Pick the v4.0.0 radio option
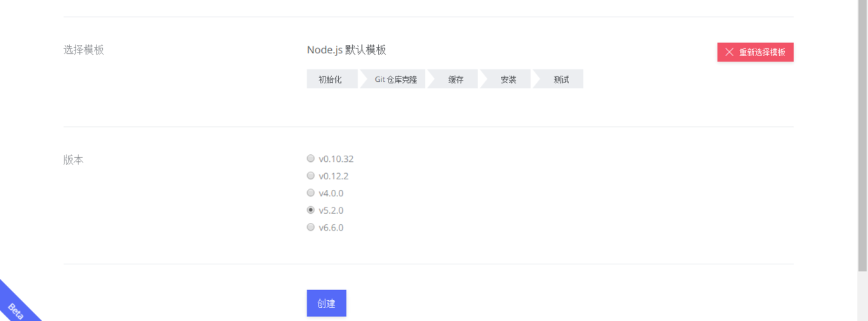Screen dimensions: 868x321 (311, 193)
